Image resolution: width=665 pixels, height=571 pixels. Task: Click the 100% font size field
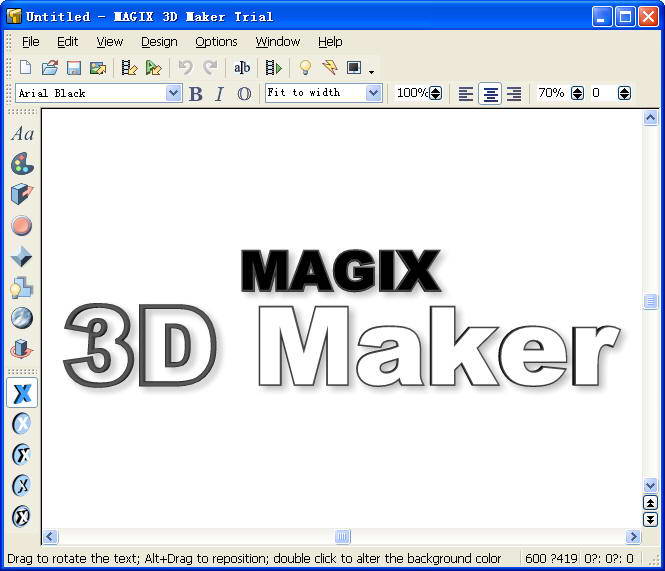(x=412, y=93)
